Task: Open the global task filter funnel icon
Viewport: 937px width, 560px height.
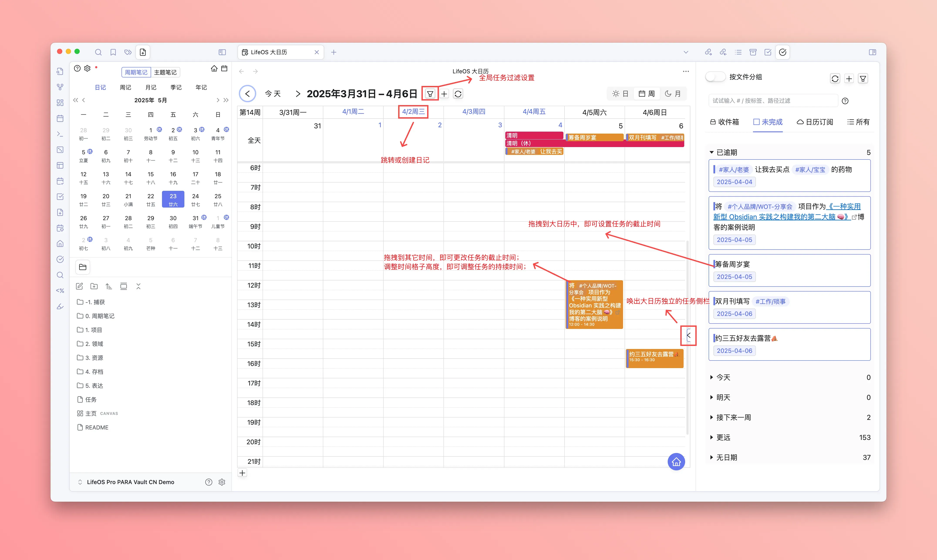Action: 430,94
